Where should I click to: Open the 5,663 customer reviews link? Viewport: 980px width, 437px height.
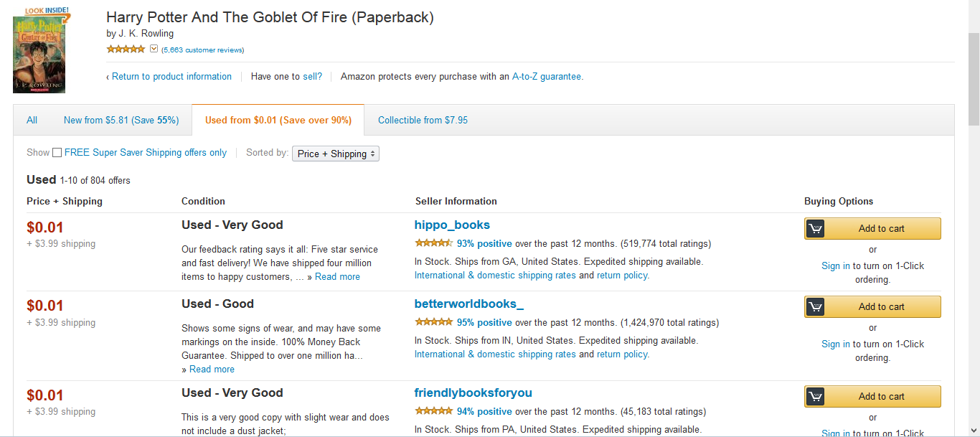tap(203, 50)
